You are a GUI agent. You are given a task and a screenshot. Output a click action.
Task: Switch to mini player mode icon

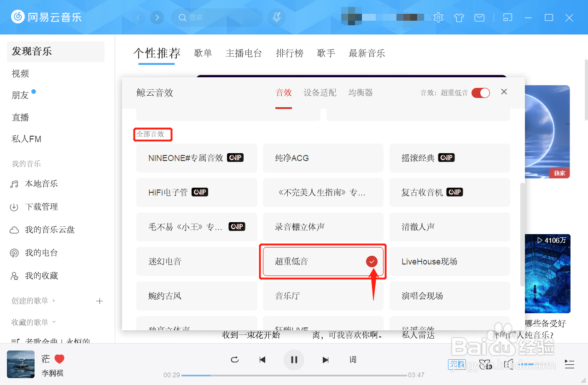(507, 17)
